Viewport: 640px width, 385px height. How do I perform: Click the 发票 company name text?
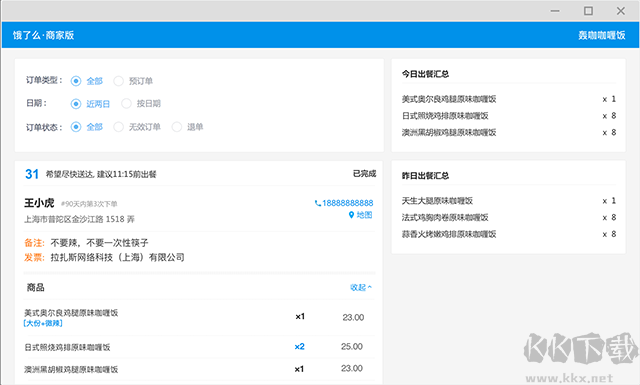point(118,257)
